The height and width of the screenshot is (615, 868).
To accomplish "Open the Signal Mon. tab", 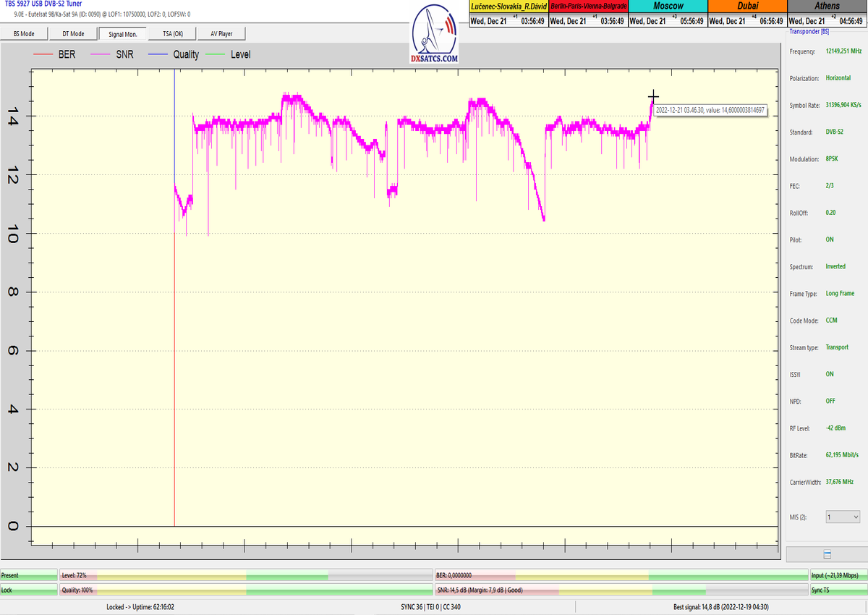I will click(x=122, y=33).
